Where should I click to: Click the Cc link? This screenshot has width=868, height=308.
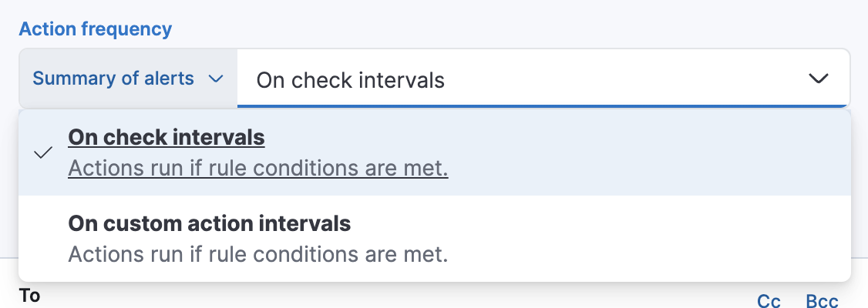click(769, 300)
